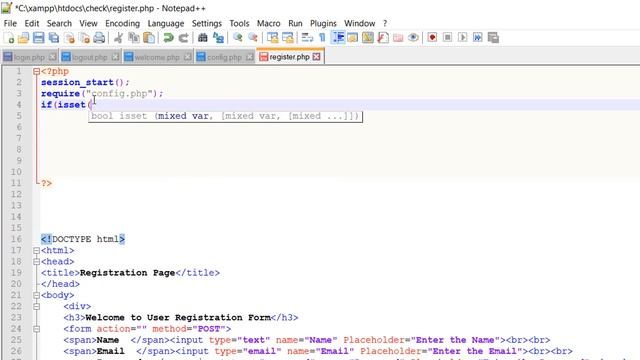Viewport: 640px width, 360px height.
Task: Click the New file toolbar icon
Action: tap(9, 38)
